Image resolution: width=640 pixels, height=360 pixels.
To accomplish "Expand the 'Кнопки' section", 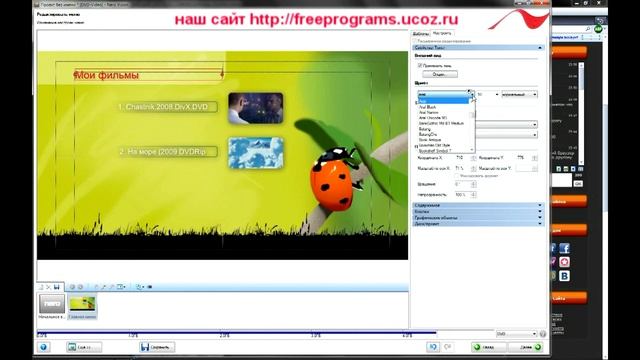I will [x=478, y=211].
